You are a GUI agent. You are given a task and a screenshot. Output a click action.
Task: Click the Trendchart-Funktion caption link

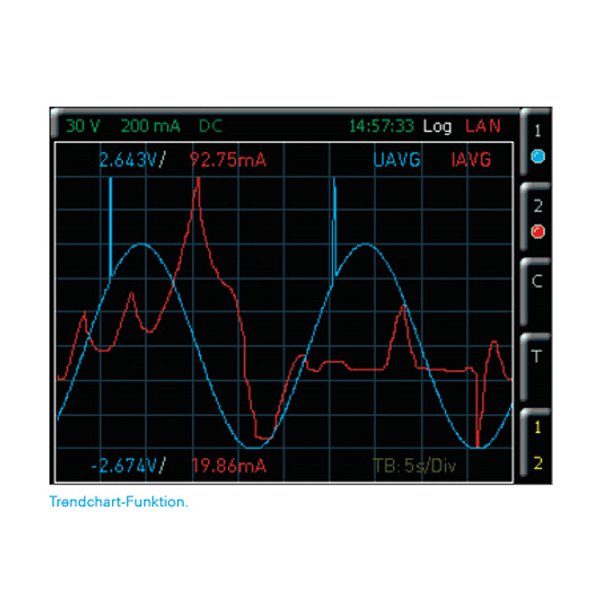119,502
